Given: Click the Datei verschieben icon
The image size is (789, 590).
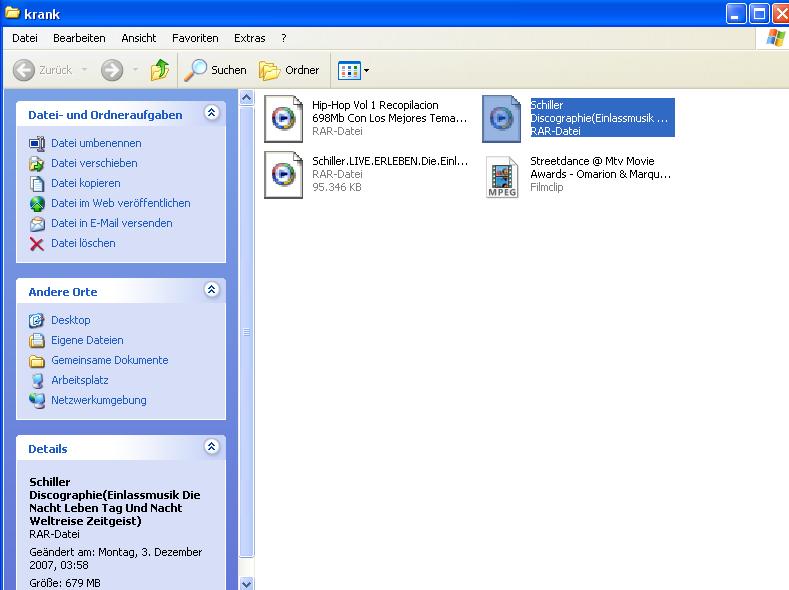Looking at the screenshot, I should point(37,163).
